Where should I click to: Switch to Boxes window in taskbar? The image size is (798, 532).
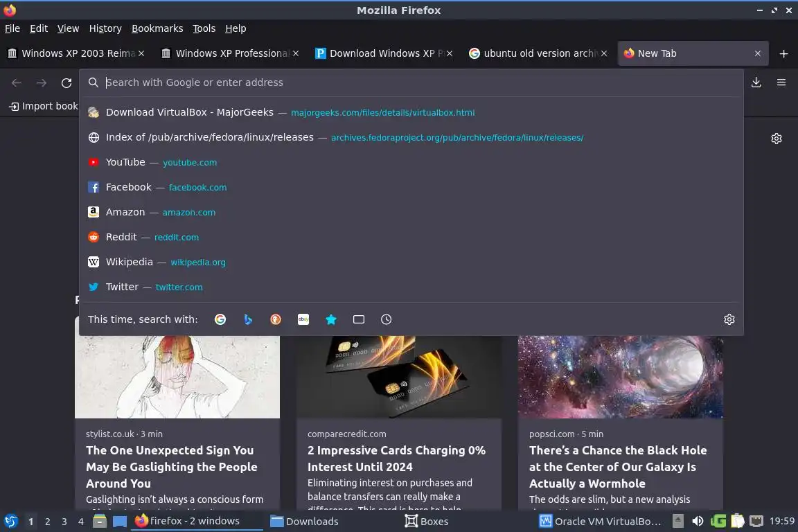467,522
